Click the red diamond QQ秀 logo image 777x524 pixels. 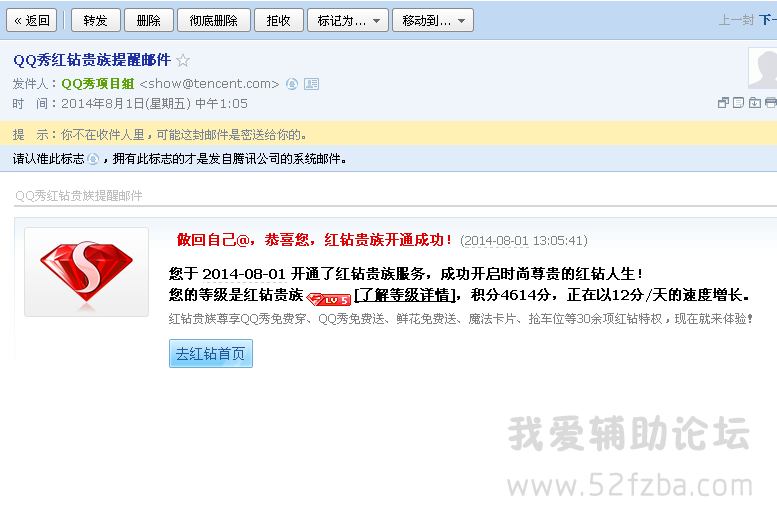[86, 272]
